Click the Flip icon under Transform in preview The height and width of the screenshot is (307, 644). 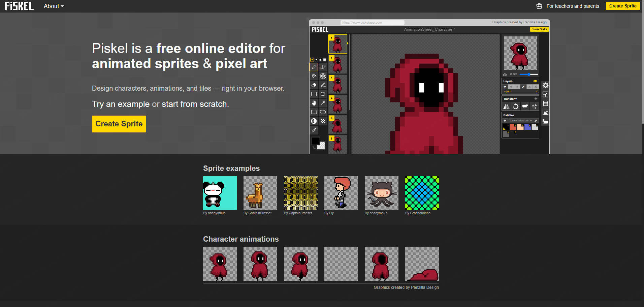tap(506, 106)
